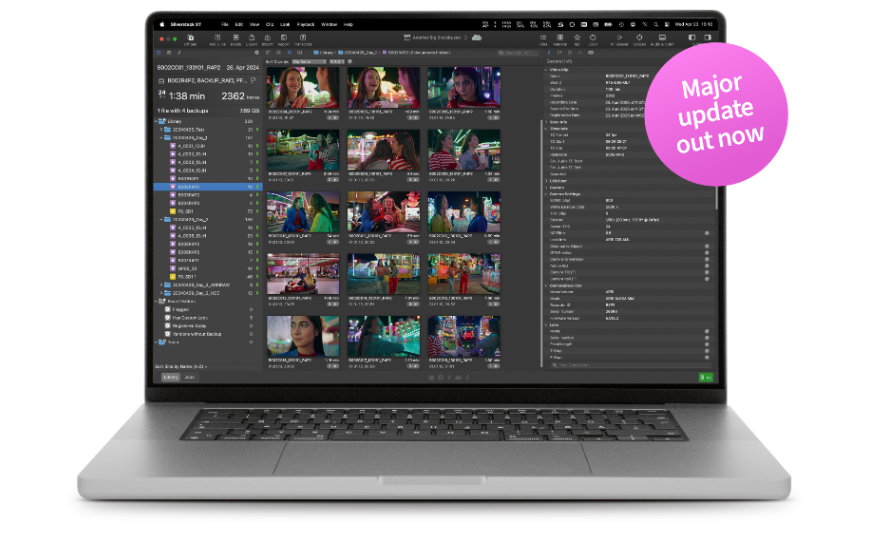Click the gear icon above the library sidebar
The width and height of the screenshot is (870, 547).
(258, 52)
